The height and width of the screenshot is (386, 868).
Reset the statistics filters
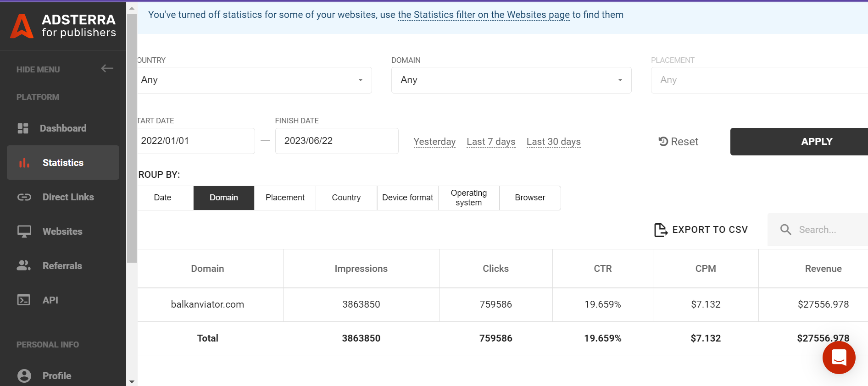pyautogui.click(x=678, y=142)
